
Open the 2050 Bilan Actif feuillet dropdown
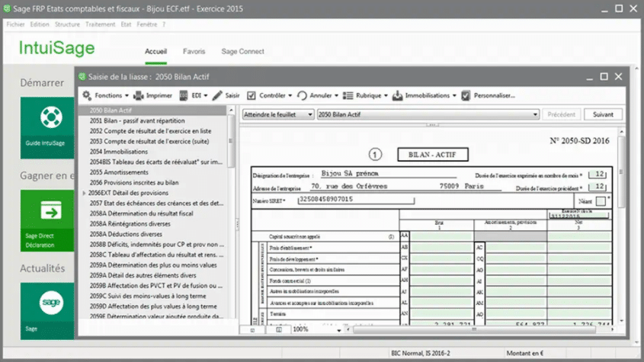pos(428,114)
